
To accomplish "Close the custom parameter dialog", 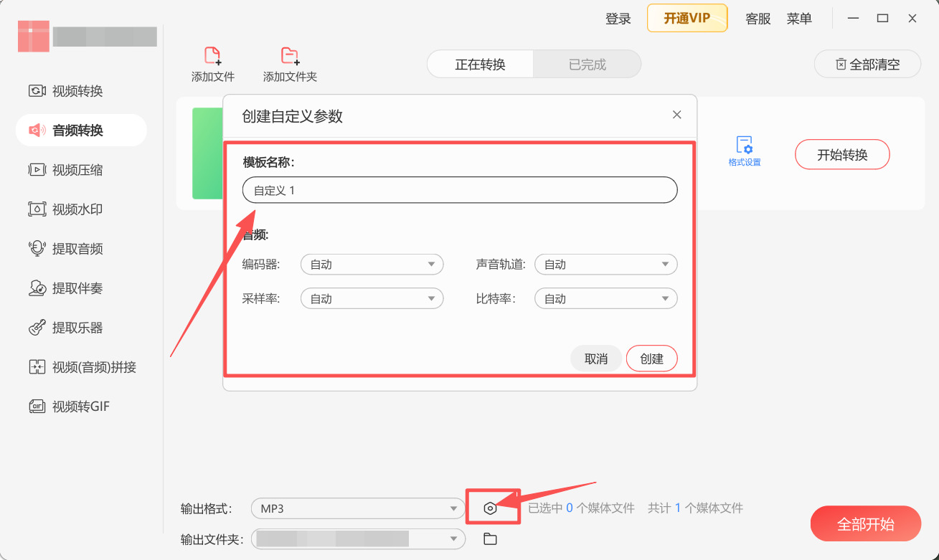I will pyautogui.click(x=676, y=115).
